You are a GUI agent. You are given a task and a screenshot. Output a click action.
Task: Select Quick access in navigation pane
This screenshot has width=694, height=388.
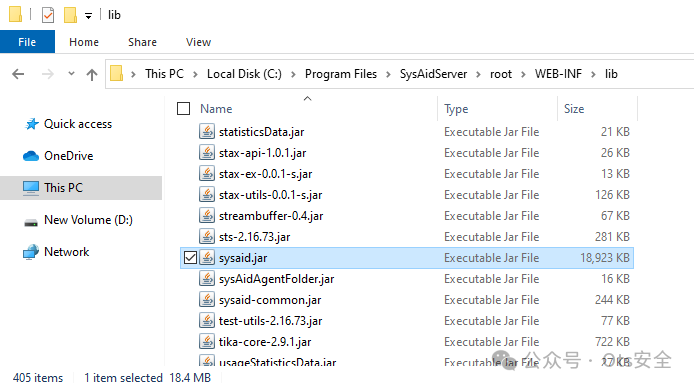pos(78,124)
